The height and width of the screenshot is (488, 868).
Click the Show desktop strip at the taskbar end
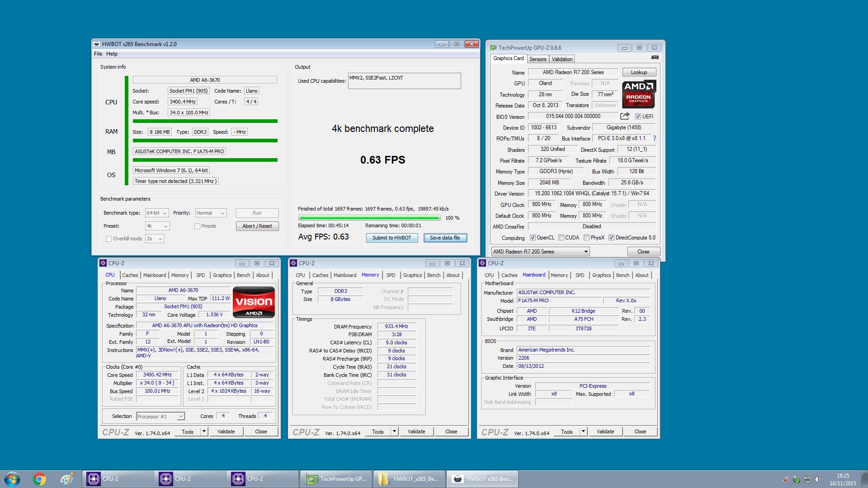[864, 479]
